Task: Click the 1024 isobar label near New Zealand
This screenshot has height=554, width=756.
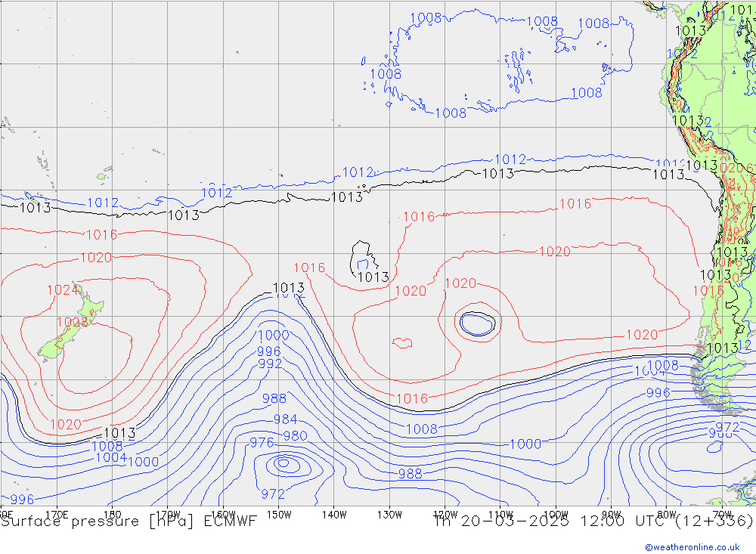Action: click(x=63, y=289)
